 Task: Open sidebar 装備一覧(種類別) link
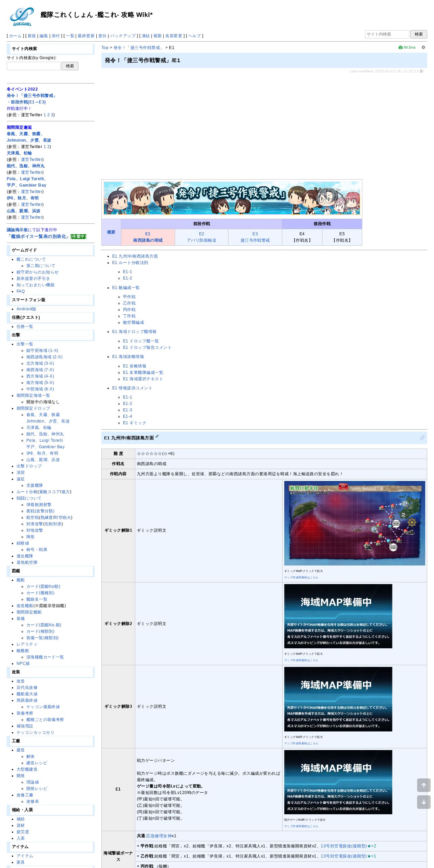click(42, 638)
